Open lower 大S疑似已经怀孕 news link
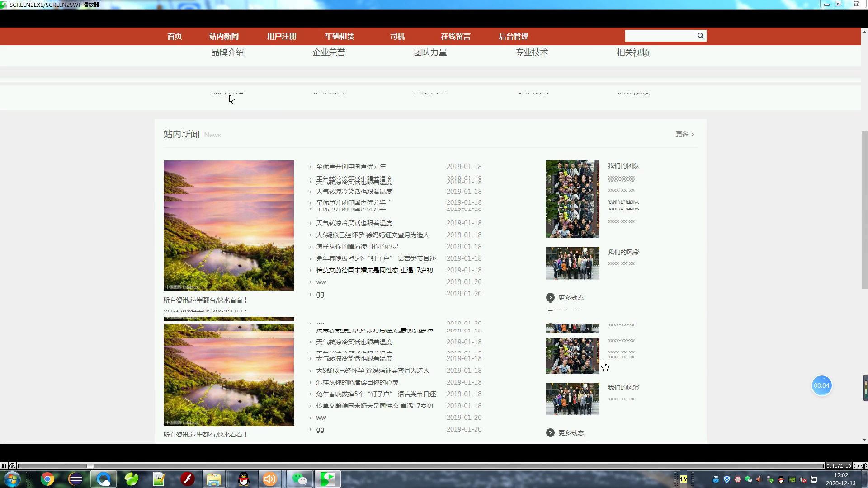This screenshot has width=868, height=488. [x=373, y=371]
